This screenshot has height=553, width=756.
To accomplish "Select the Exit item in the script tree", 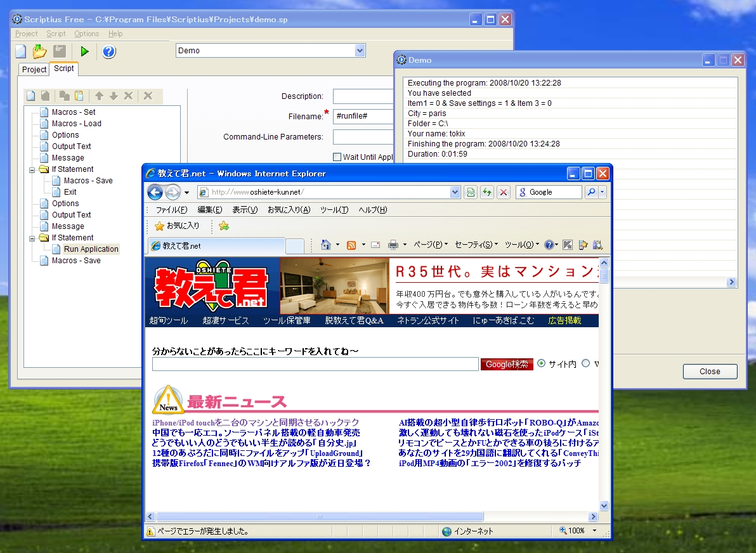I will [70, 192].
